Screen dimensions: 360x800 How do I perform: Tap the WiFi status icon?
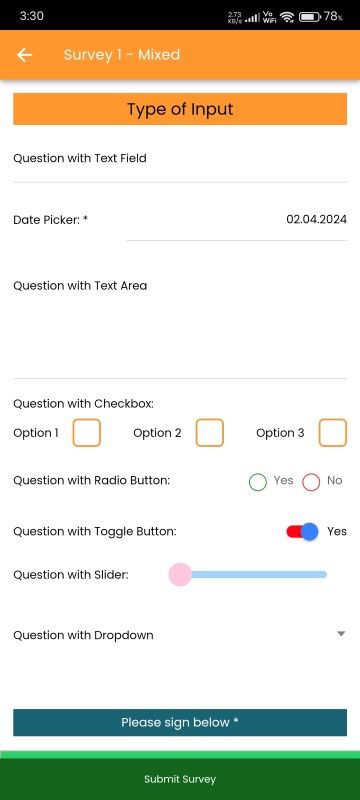coord(288,17)
